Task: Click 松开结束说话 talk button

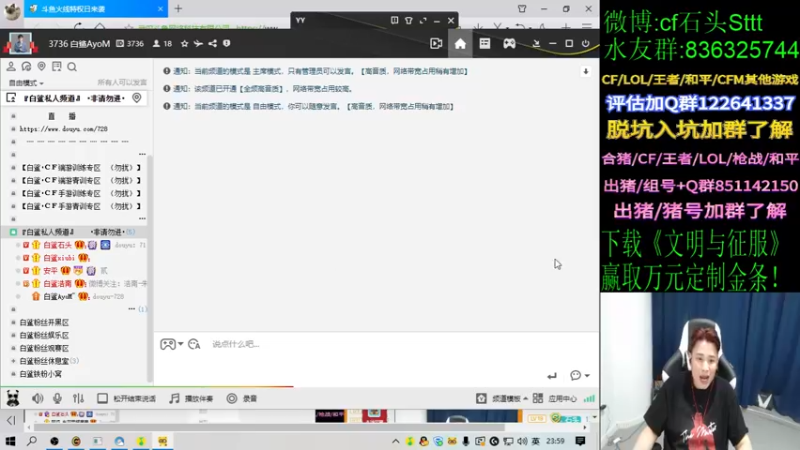Action: click(x=127, y=398)
